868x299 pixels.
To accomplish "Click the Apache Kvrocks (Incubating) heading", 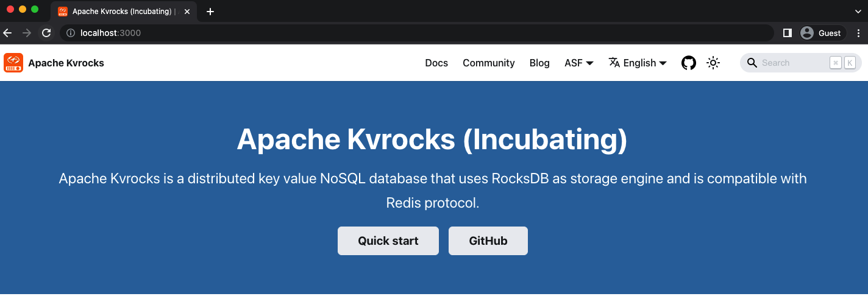I will (x=432, y=139).
